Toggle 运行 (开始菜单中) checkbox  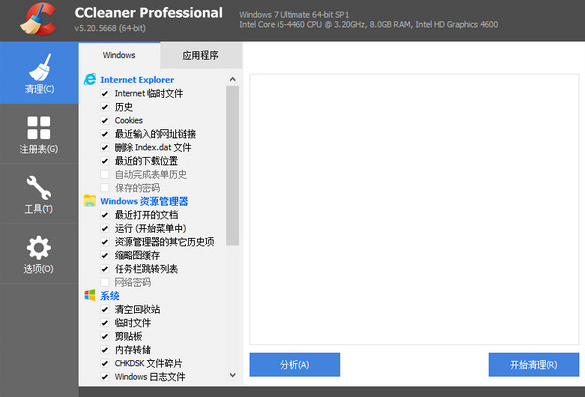(x=105, y=228)
